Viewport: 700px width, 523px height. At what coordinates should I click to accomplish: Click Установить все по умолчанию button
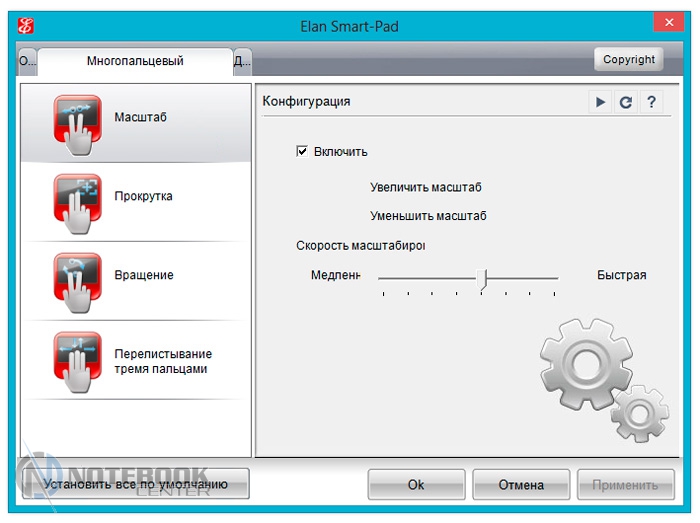[x=136, y=484]
